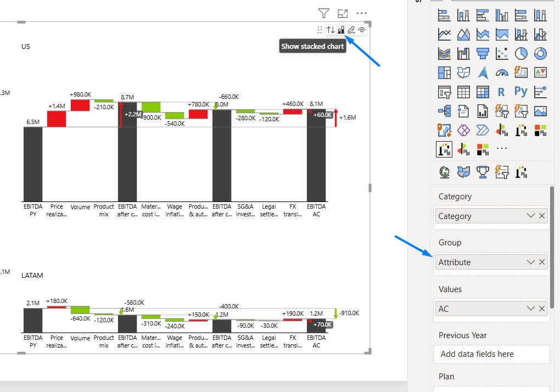Viewport: 560px width, 392px height.
Task: Remove the AC field from Values
Action: click(542, 309)
